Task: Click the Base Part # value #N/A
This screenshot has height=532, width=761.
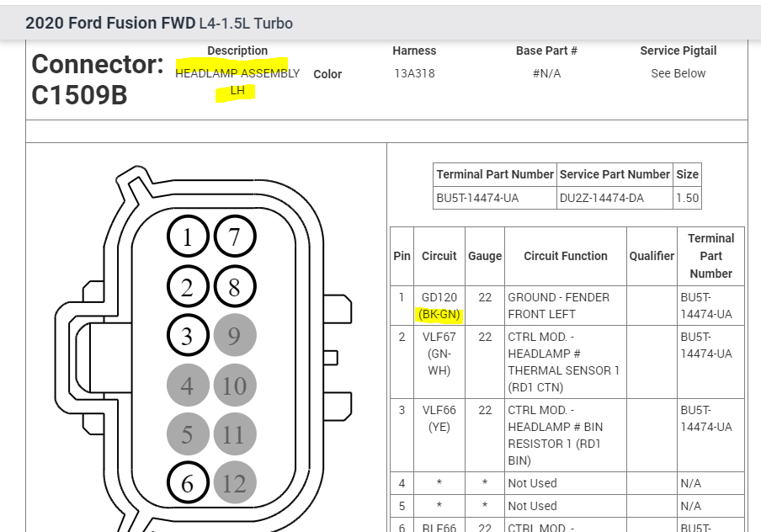Action: pos(546,73)
